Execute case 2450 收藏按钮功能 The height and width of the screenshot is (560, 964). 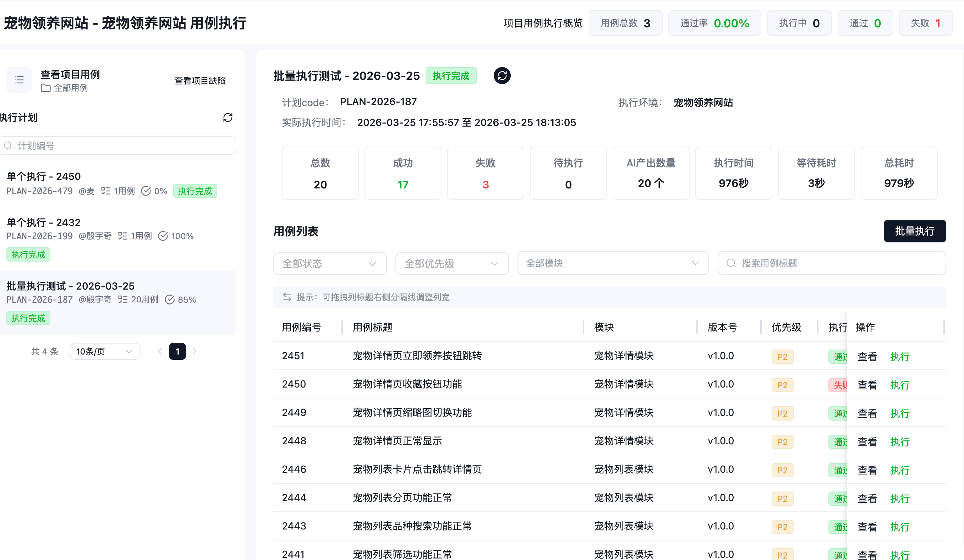(899, 385)
